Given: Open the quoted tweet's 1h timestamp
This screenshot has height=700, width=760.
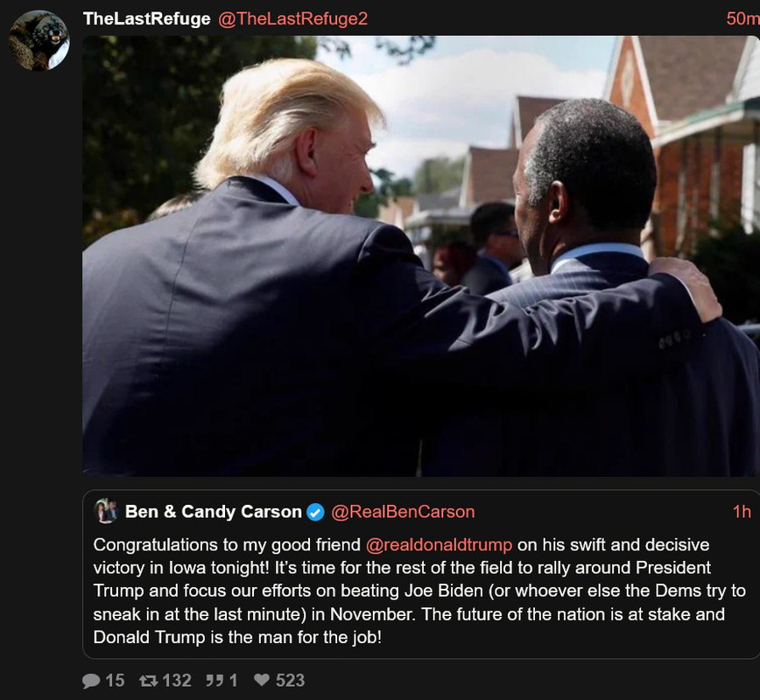Looking at the screenshot, I should click(x=742, y=512).
